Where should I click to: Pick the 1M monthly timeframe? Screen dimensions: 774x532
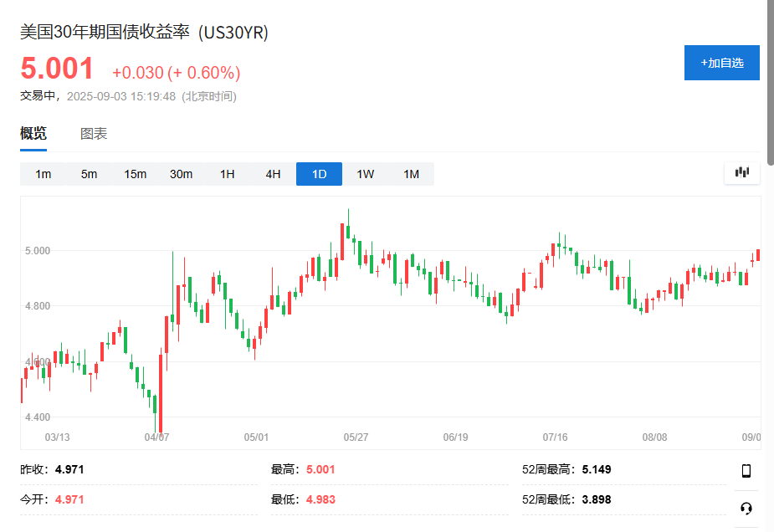[x=411, y=174]
